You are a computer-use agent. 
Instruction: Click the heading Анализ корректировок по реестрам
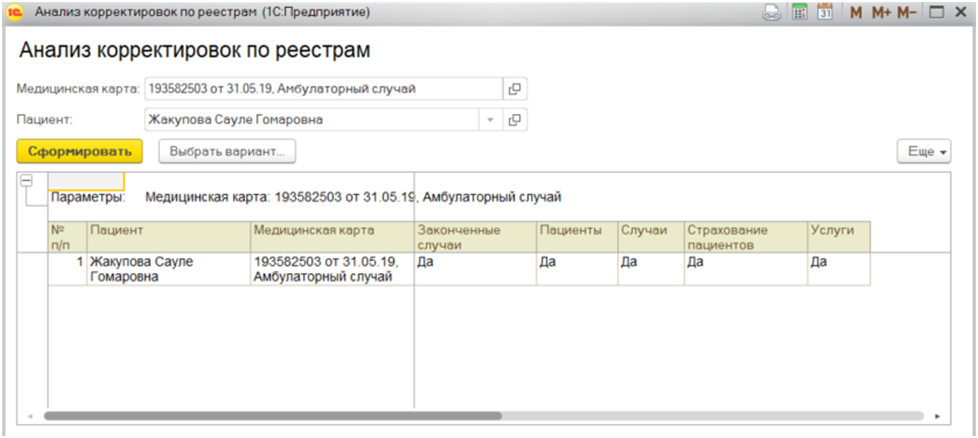195,51
